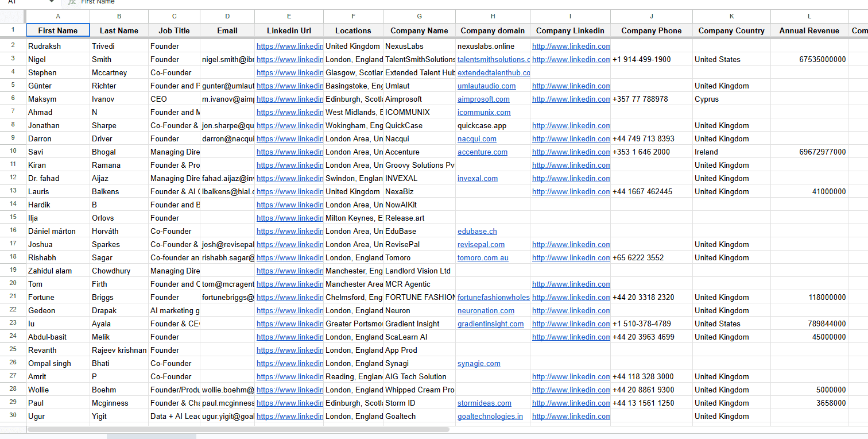Screen dimensions: 868x439
Task: Click the "Linkedin Url" header cell
Action: 289,30
